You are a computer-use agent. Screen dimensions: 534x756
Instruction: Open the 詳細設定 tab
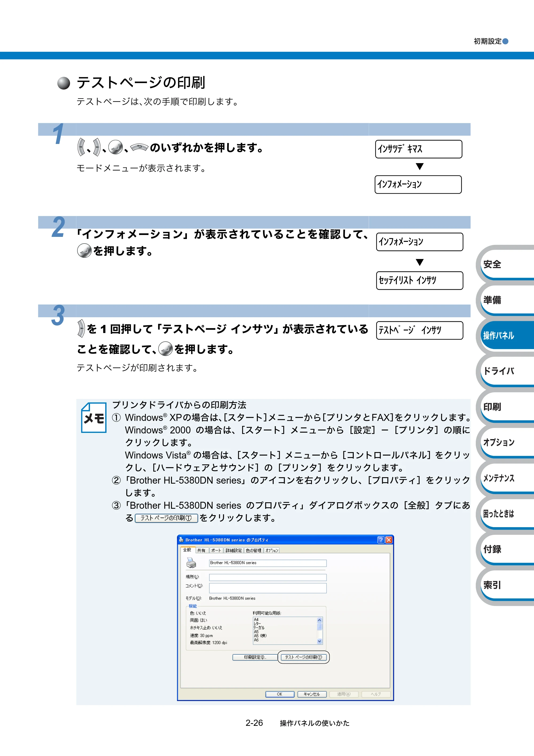pyautogui.click(x=234, y=550)
